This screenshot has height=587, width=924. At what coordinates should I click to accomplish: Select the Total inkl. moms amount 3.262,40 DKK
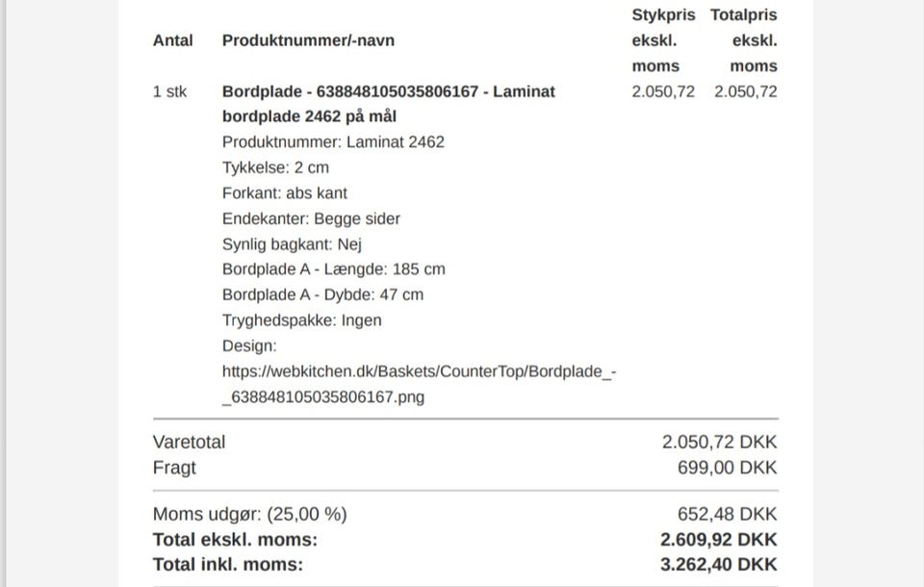click(x=718, y=565)
